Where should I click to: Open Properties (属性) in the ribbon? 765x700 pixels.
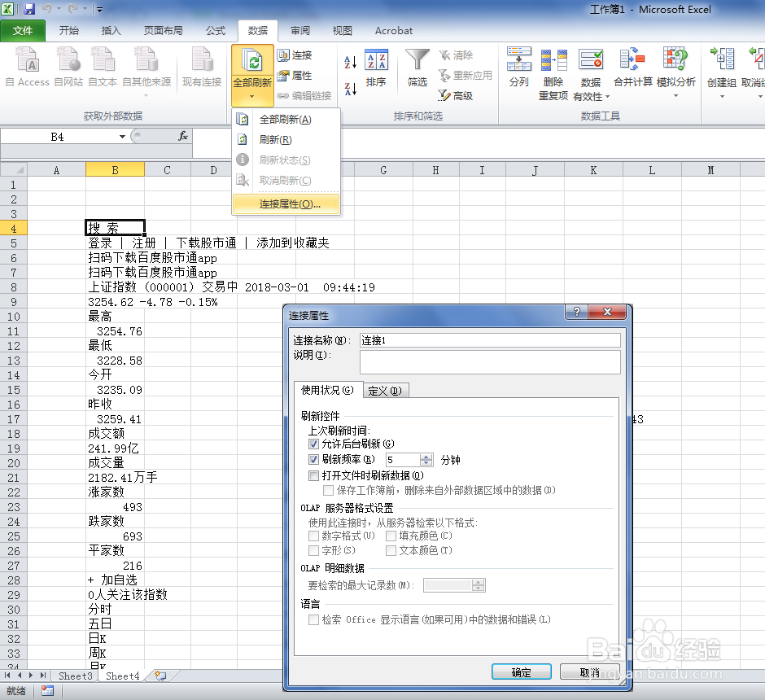point(295,76)
